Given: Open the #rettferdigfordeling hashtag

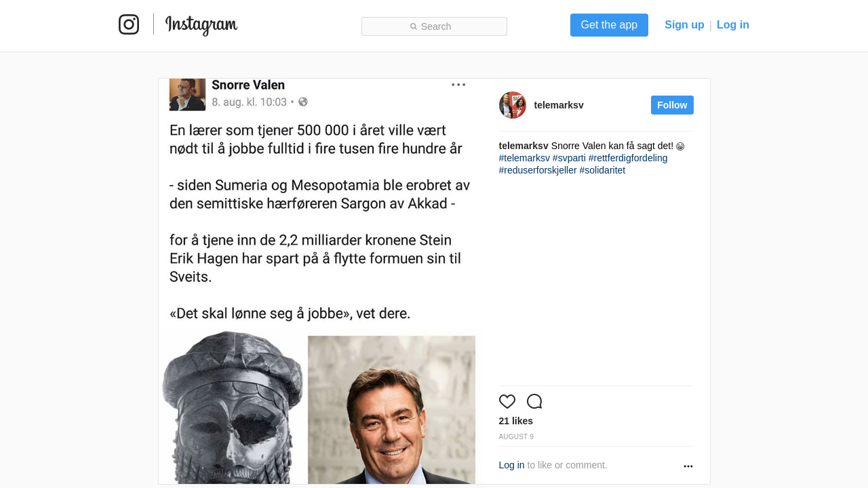Looking at the screenshot, I should tap(628, 158).
